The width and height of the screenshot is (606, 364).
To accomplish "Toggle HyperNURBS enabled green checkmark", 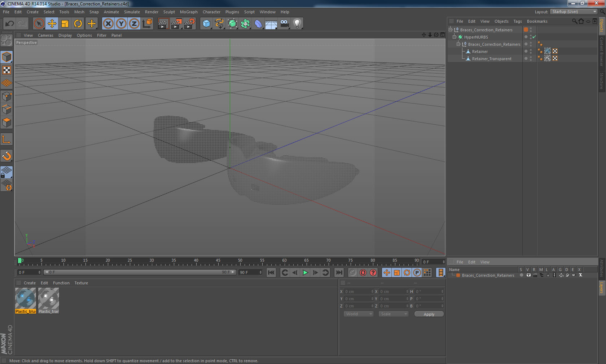I will tap(534, 37).
